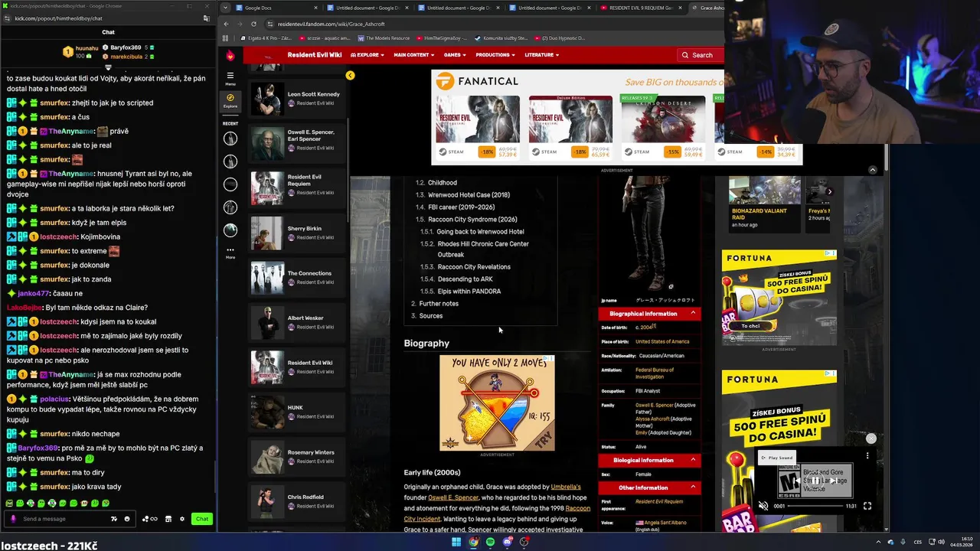Click the translate icon in chat input
This screenshot has width=980, height=551.
click(x=114, y=519)
